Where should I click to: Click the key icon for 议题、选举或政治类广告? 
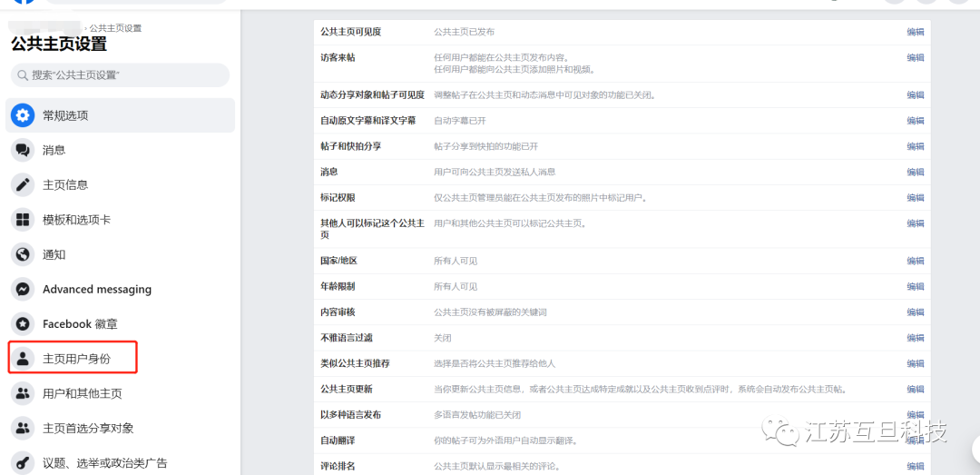tap(23, 462)
